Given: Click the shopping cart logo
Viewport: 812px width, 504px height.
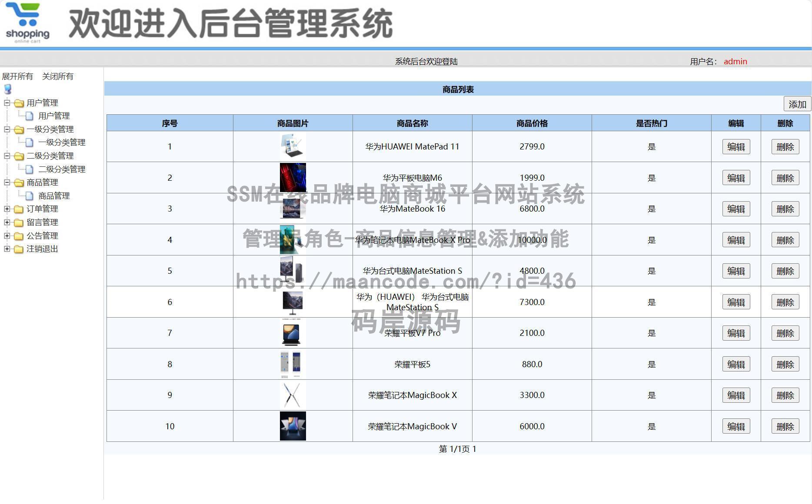Looking at the screenshot, I should point(27,23).
